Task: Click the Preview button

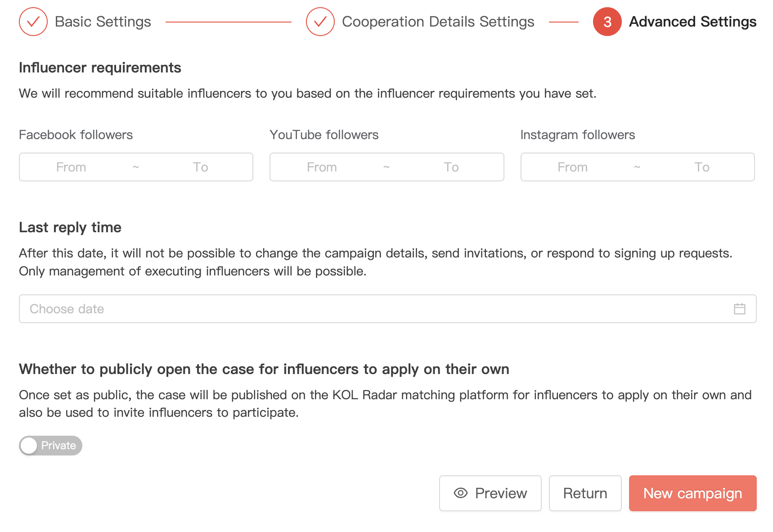Action: [x=490, y=493]
